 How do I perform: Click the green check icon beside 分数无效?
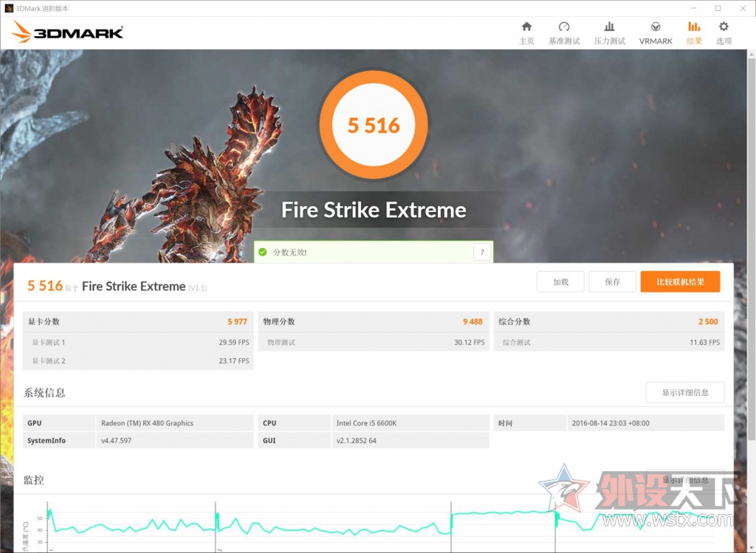(263, 252)
